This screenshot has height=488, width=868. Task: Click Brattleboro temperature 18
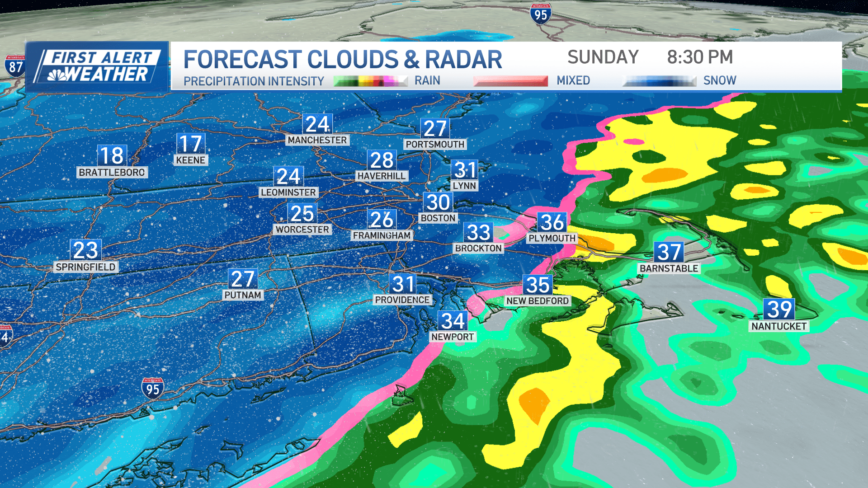(112, 156)
